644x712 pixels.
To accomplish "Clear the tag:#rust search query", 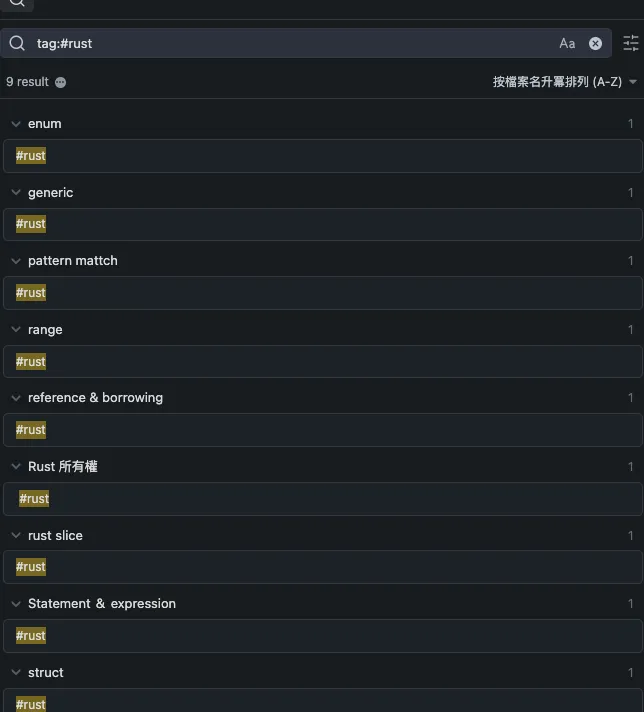I will pos(596,43).
